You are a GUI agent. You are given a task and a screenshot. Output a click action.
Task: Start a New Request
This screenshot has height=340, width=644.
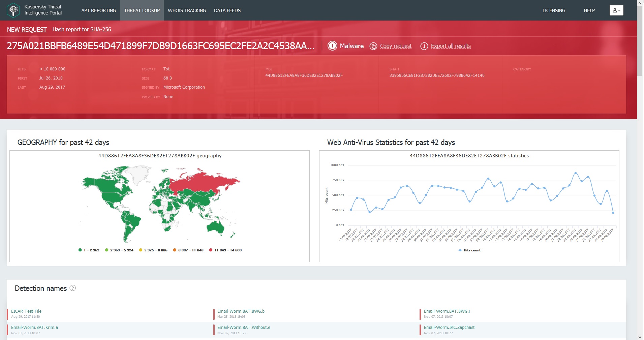(27, 30)
